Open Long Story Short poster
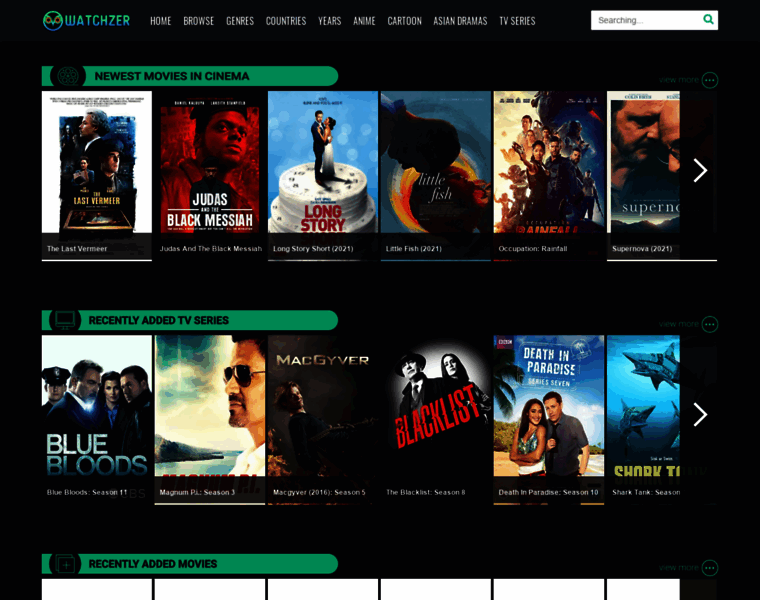 pos(323,175)
